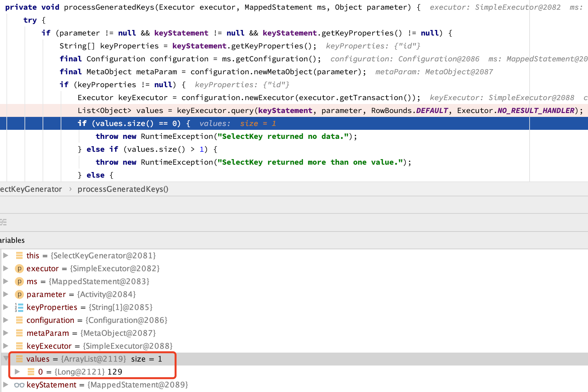The height and width of the screenshot is (392, 588).
Task: Click the NO_RESULT_HANDLER constant
Action: tap(536, 110)
